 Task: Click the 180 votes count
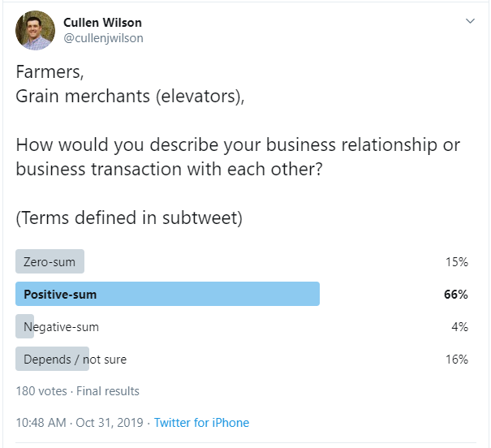(x=41, y=391)
